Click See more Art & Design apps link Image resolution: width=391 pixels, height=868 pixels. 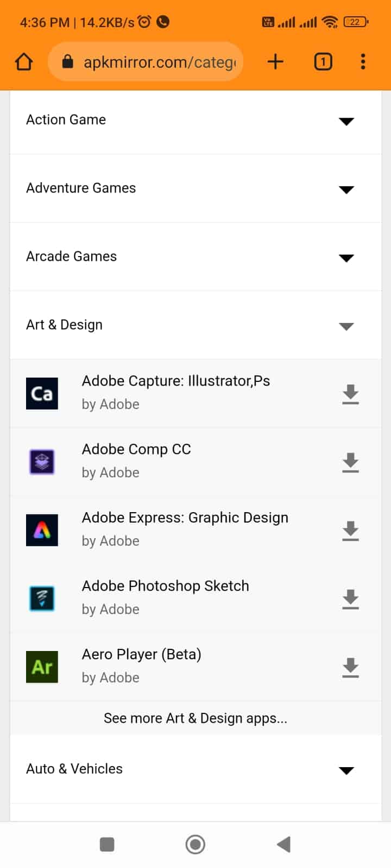point(195,718)
